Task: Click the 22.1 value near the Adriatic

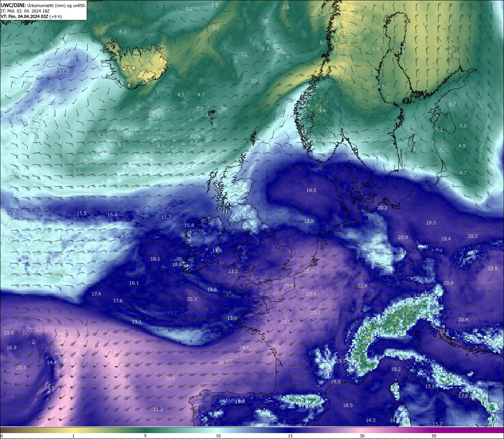Action: (444, 332)
